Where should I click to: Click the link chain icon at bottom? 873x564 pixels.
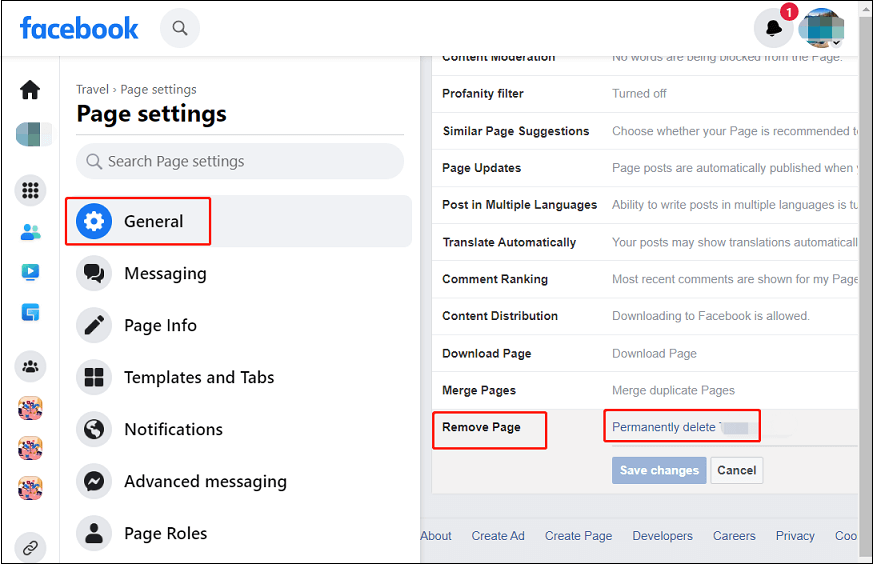point(30,547)
